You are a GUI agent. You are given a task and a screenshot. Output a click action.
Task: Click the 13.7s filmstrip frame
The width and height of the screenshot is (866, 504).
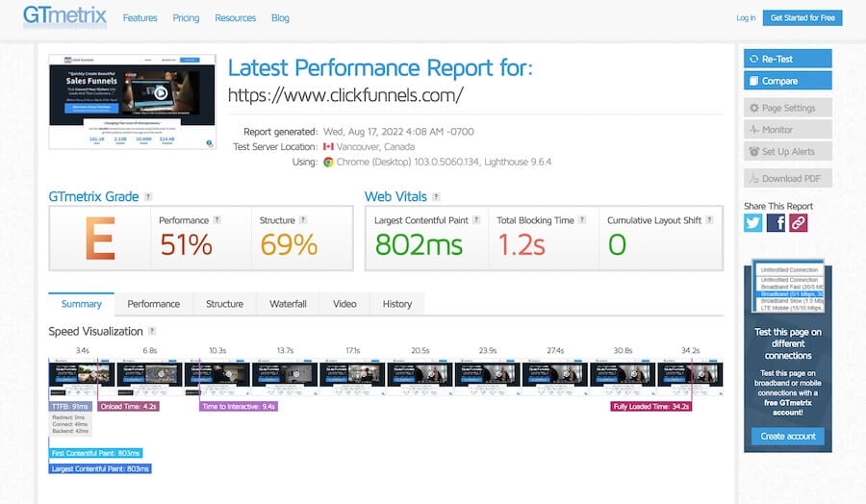point(285,378)
